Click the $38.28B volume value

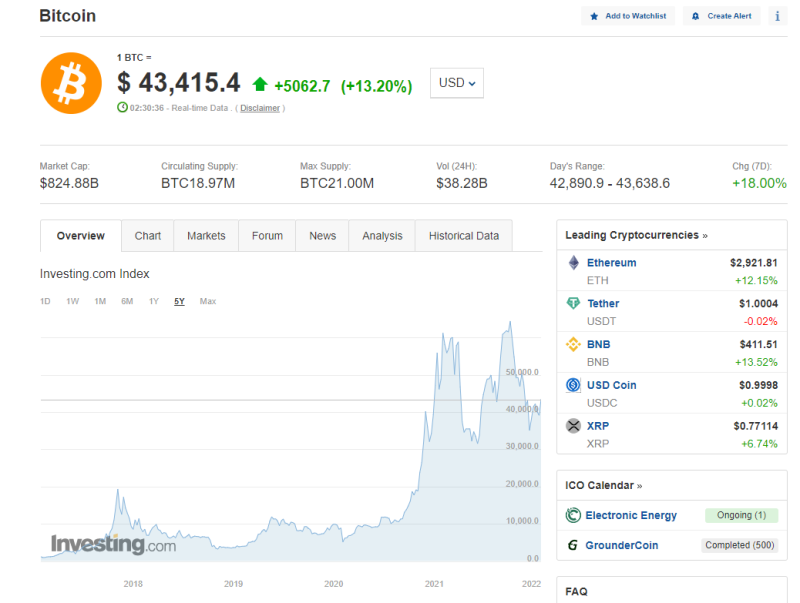pyautogui.click(x=462, y=183)
